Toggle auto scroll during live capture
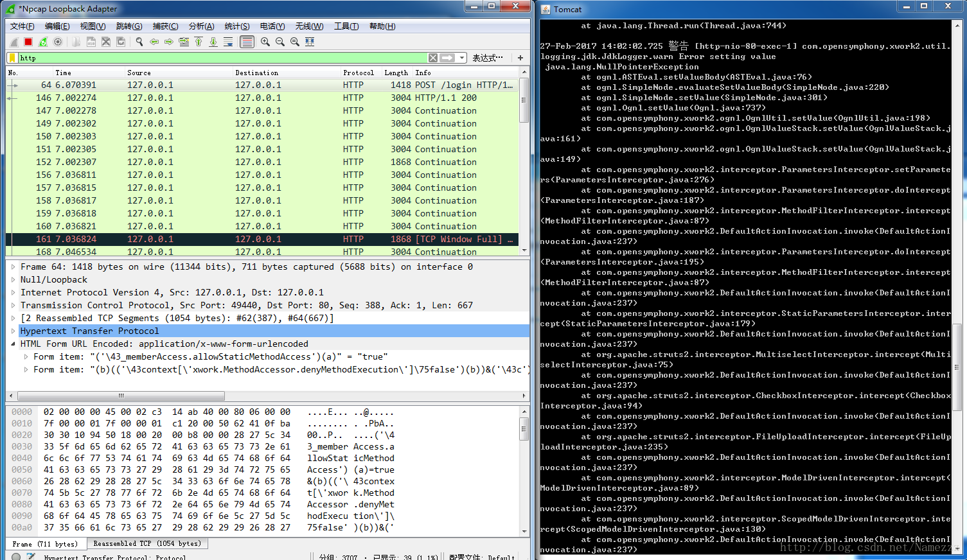The image size is (967, 560). coord(228,42)
